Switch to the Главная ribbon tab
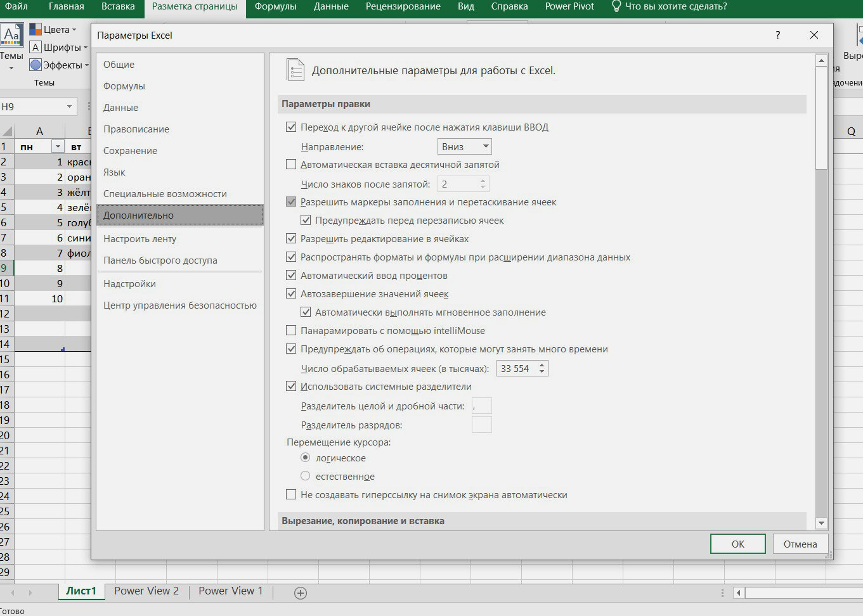Image resolution: width=863 pixels, height=616 pixels. 66,6
